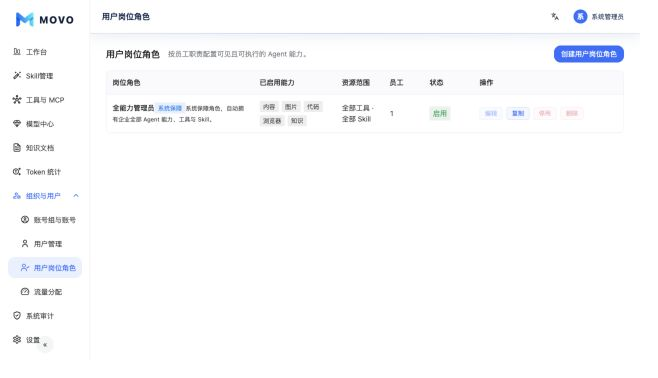
Task: Click employee count 1 cell
Action: 392,113
